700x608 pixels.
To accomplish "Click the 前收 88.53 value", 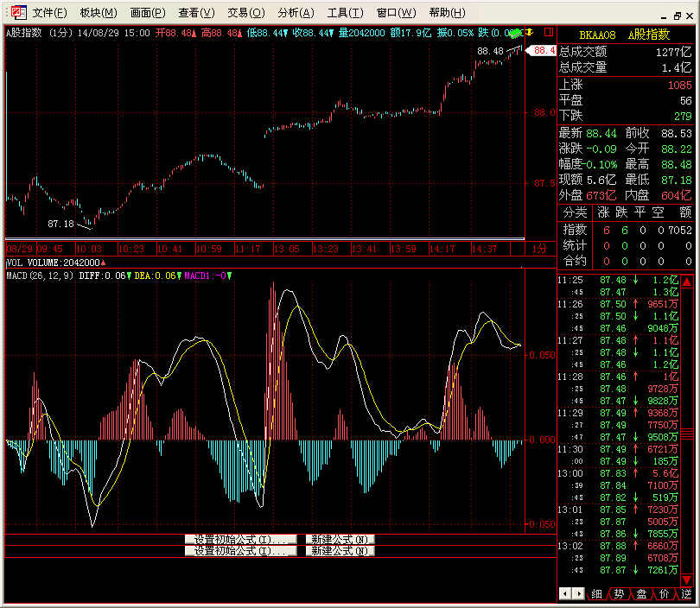I will [677, 133].
